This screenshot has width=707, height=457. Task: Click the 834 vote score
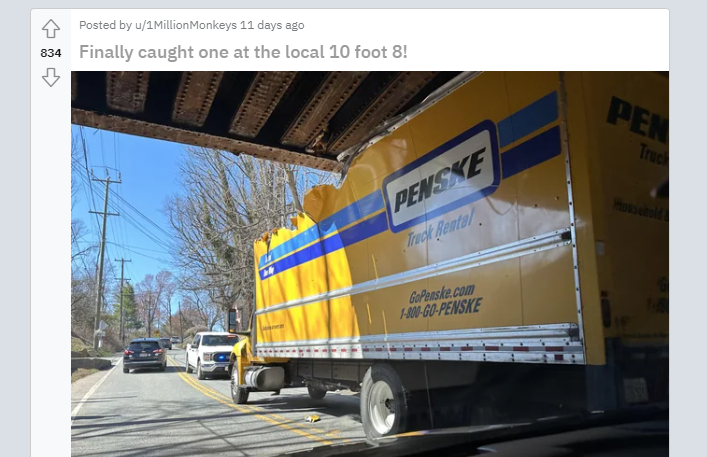51,53
